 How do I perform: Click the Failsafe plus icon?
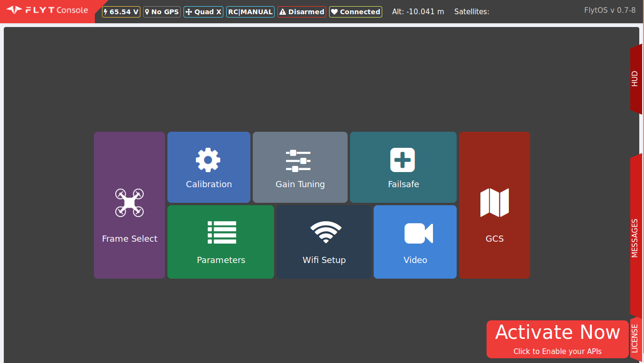[403, 160]
